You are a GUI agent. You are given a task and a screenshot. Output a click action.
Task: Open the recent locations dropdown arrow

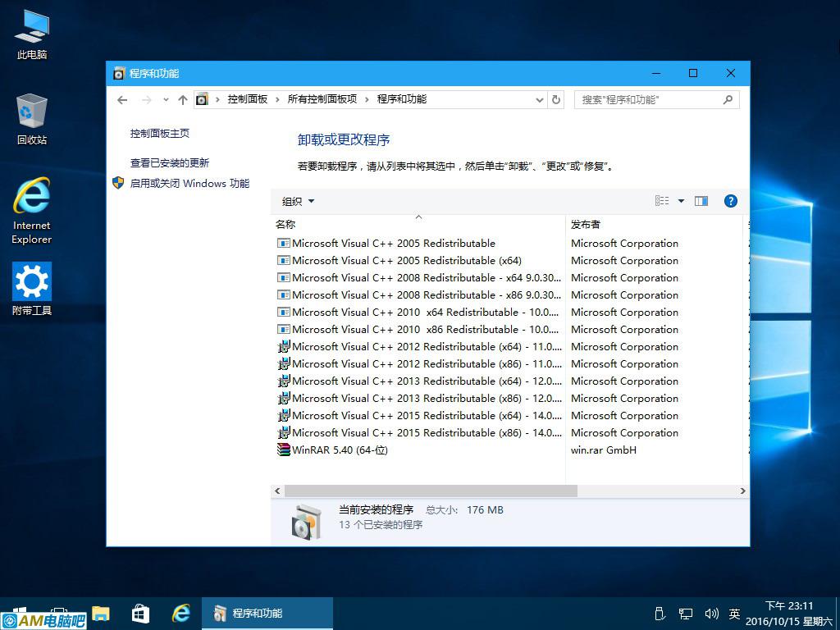point(166,99)
